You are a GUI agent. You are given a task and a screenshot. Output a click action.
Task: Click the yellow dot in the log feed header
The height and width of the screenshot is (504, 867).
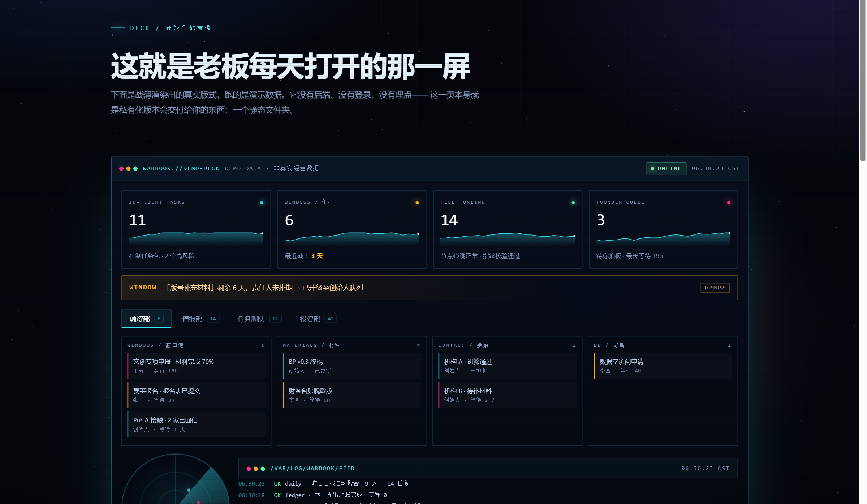(256, 469)
